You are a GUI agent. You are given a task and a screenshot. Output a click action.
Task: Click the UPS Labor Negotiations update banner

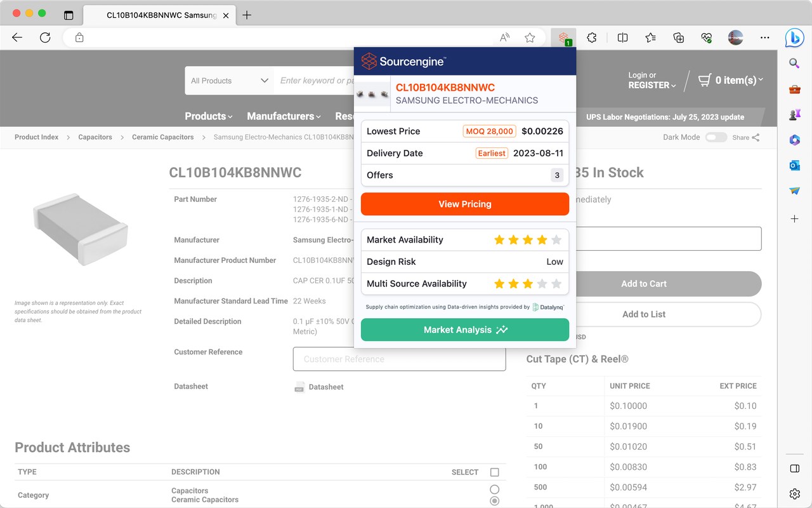[x=665, y=117]
